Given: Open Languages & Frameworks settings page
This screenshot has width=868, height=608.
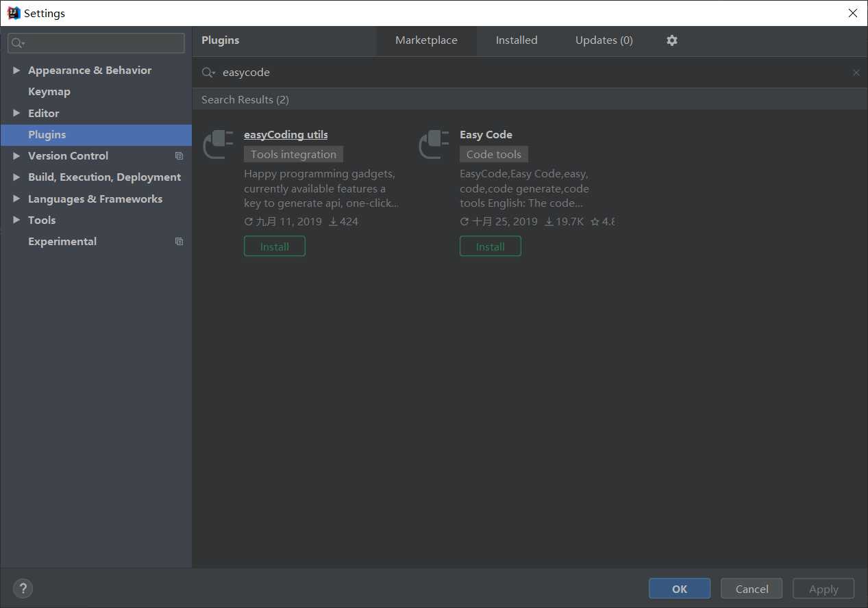Looking at the screenshot, I should [x=95, y=199].
